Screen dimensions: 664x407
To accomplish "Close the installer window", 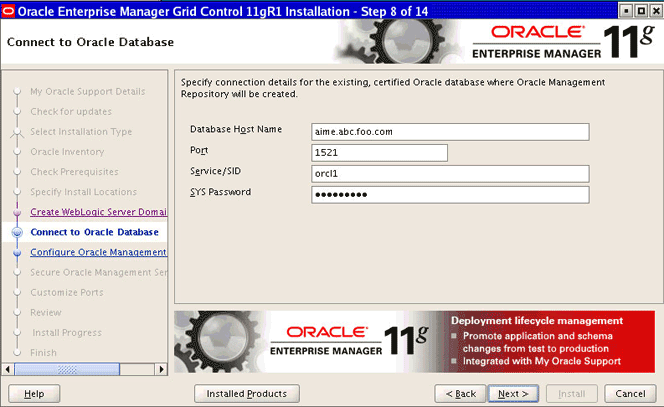I will pyautogui.click(x=656, y=11).
